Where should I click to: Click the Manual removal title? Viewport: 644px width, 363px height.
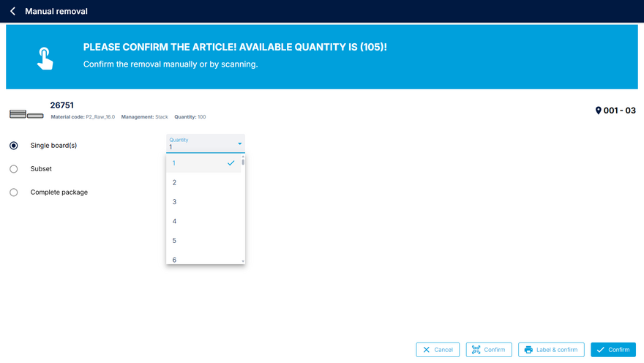click(56, 12)
